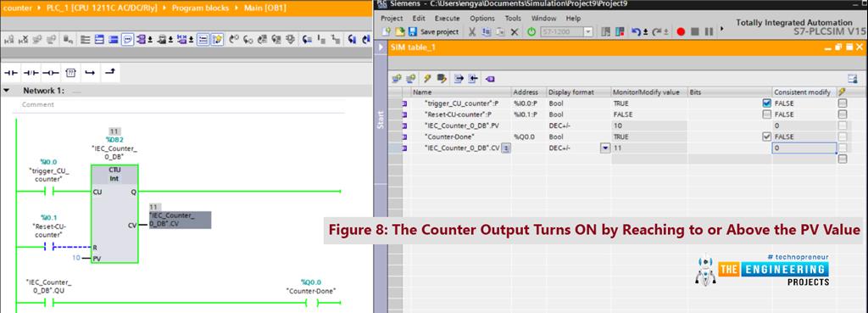Insert a normally open contact

[x=11, y=73]
